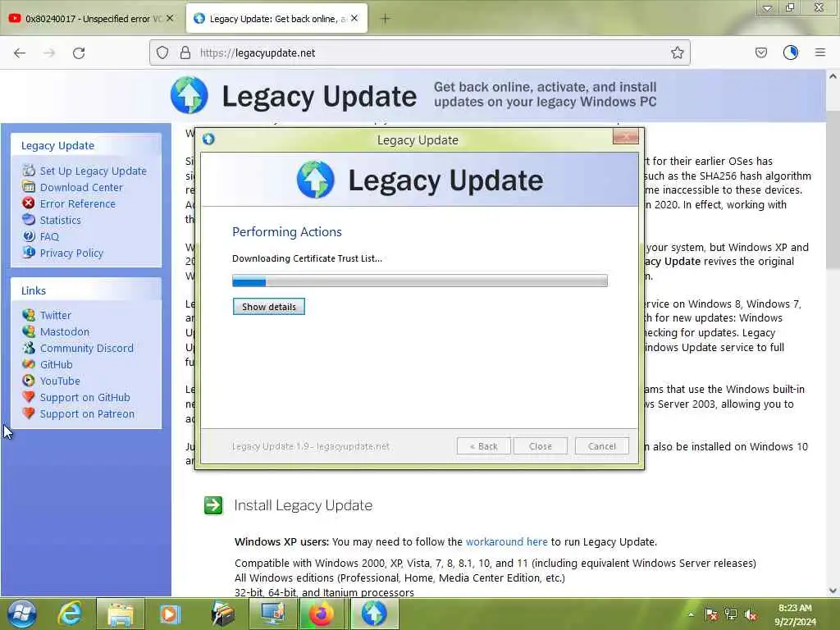View site security via the padlock icon

(185, 52)
